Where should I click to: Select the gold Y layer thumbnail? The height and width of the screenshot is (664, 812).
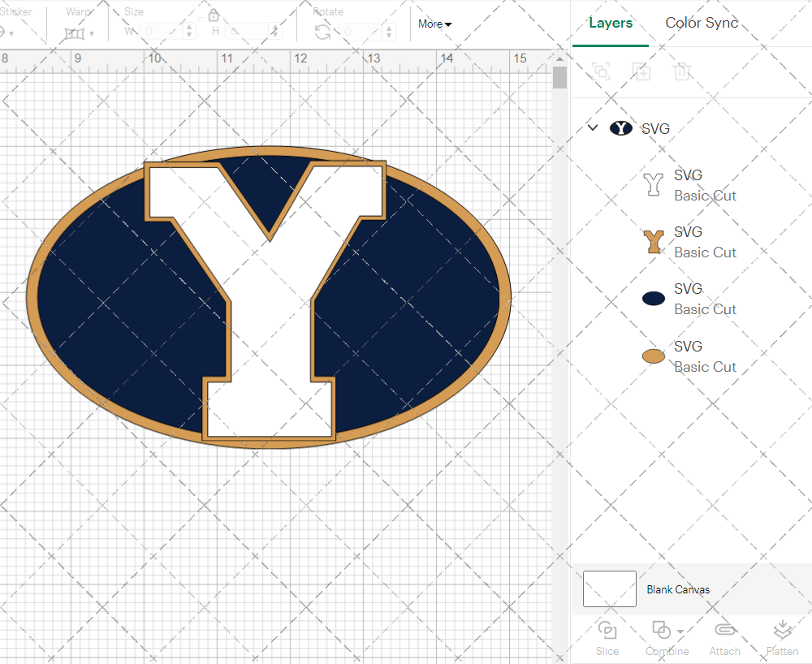click(654, 241)
